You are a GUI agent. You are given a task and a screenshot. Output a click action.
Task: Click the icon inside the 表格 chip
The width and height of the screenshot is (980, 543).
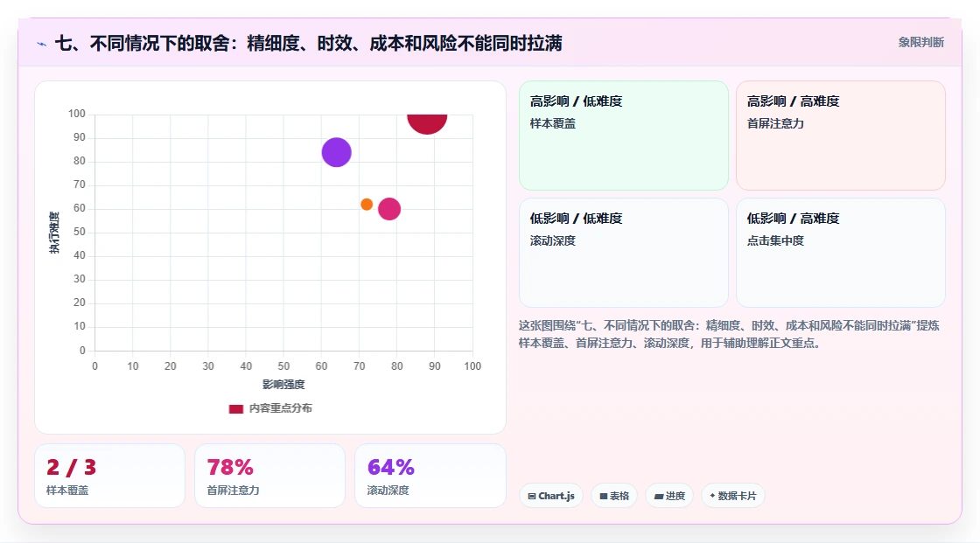point(604,496)
